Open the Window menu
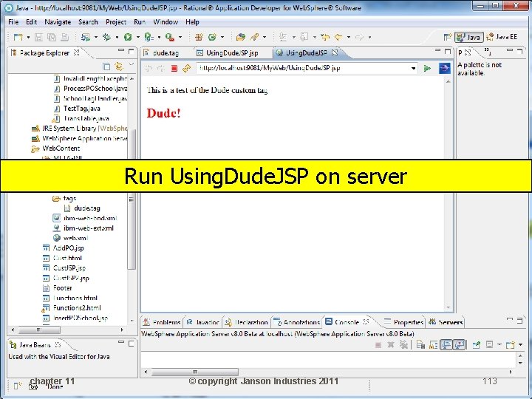 [x=166, y=22]
